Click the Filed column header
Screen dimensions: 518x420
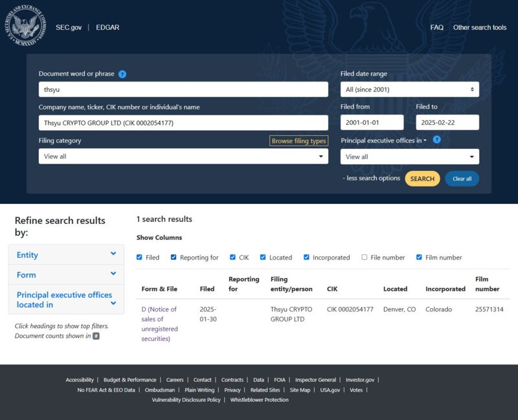(x=207, y=289)
